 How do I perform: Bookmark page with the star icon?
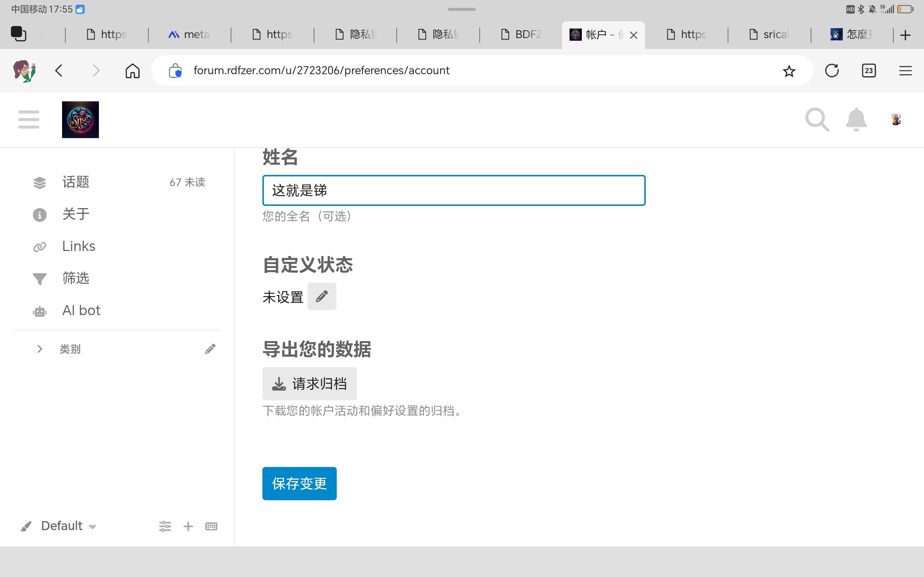point(789,71)
